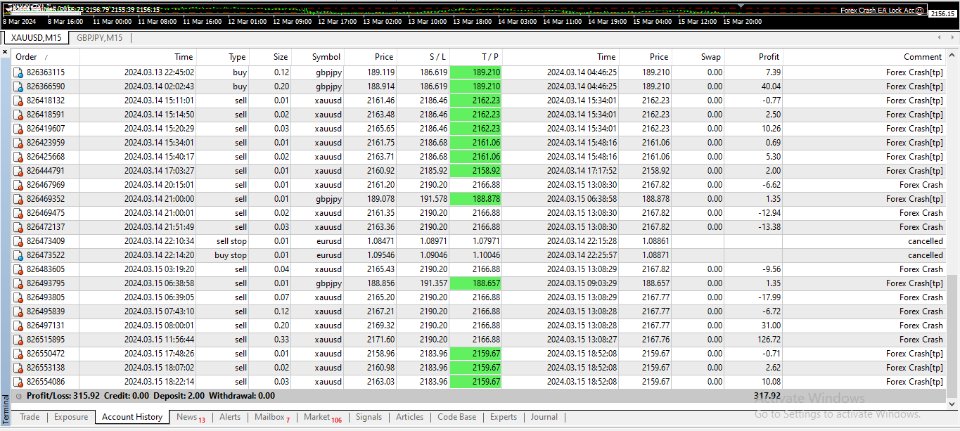Open the Mailbox tab
960x431 pixels.
click(272, 417)
